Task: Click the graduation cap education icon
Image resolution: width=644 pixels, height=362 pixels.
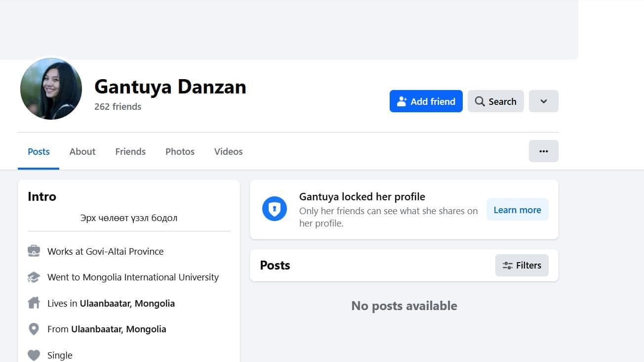Action: pos(34,277)
